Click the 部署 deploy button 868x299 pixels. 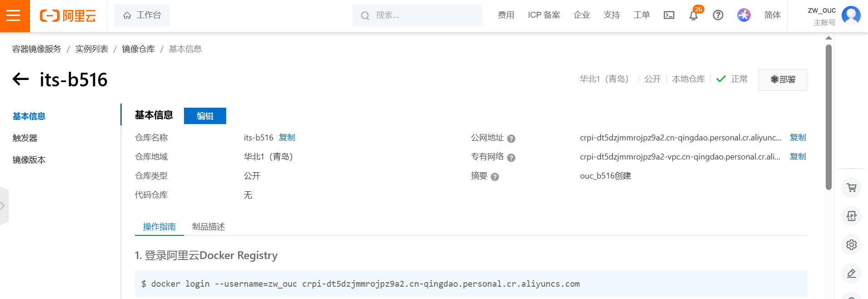pos(783,80)
